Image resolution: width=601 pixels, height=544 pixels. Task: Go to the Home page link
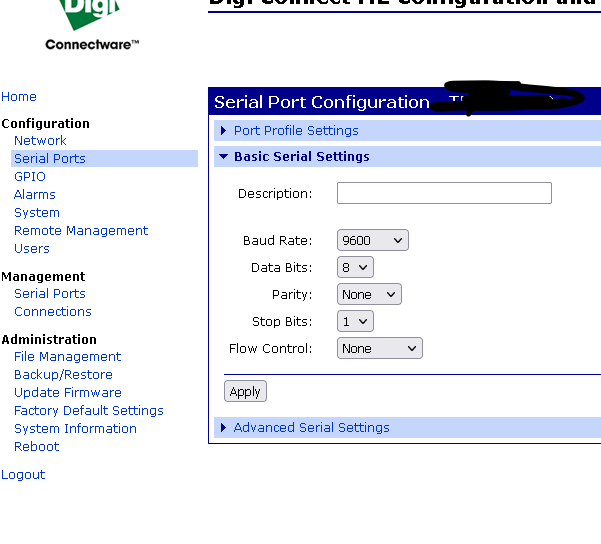[19, 97]
